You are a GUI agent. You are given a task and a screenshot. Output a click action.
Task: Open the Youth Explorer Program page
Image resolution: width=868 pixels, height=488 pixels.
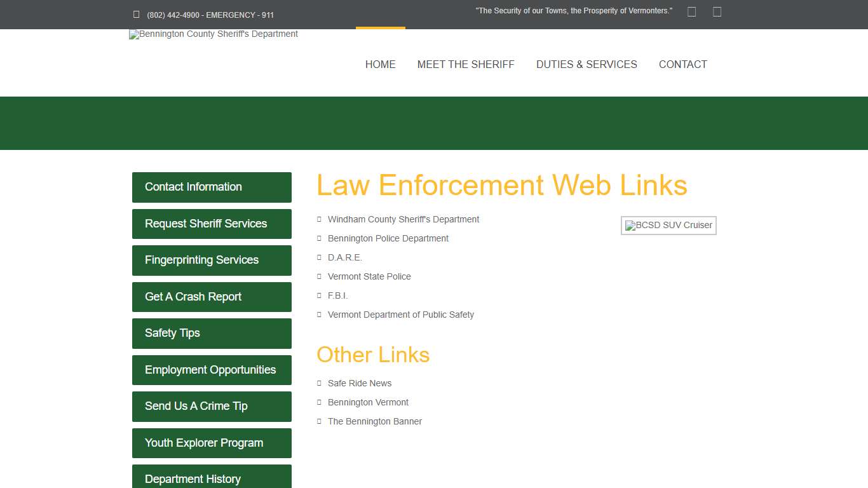pyautogui.click(x=212, y=443)
